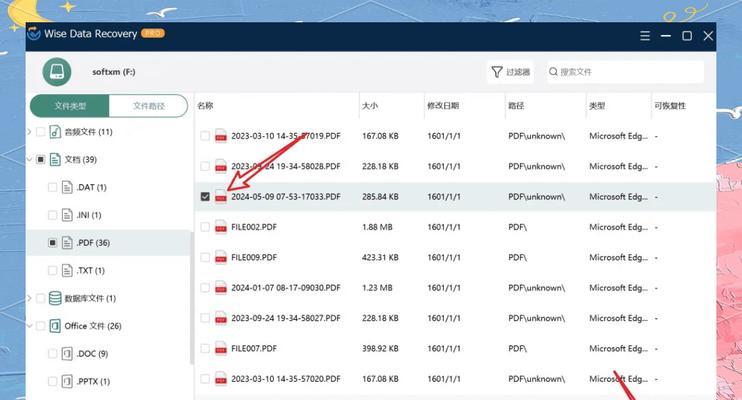Uncheck the box for 2024-05-09 07-53-17033.PDF
The width and height of the screenshot is (742, 400).
coord(205,196)
